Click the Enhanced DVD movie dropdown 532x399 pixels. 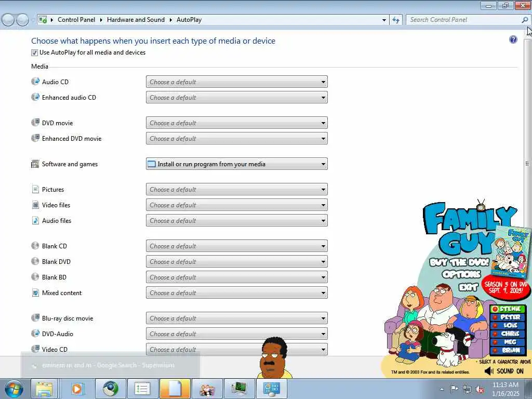pyautogui.click(x=237, y=138)
